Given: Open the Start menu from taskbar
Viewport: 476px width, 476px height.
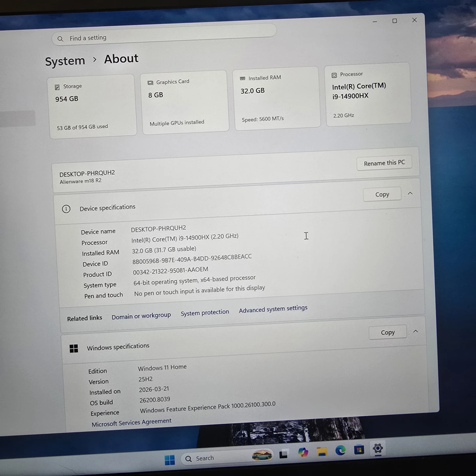Looking at the screenshot, I should [x=170, y=460].
